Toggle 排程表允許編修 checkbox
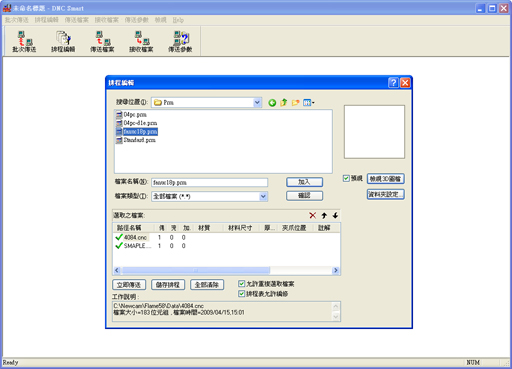The width and height of the screenshot is (512, 369). tap(242, 294)
